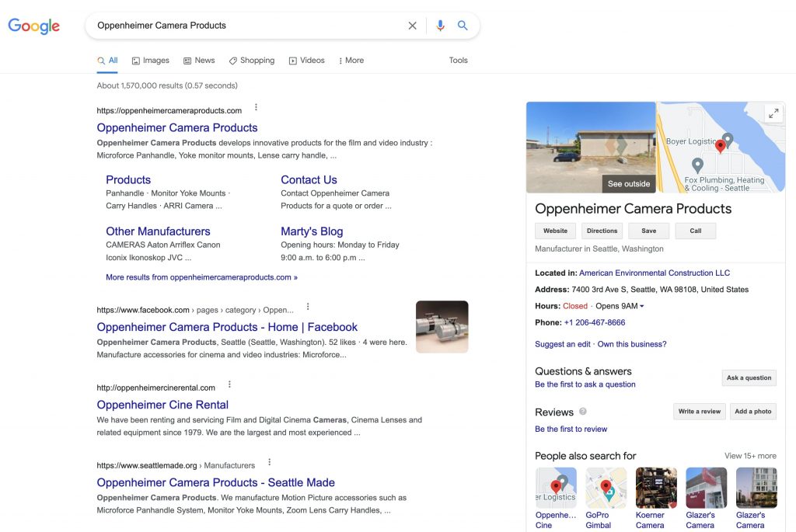The width and height of the screenshot is (796, 532).
Task: Click the Fox Plumbing map marker
Action: [697, 165]
